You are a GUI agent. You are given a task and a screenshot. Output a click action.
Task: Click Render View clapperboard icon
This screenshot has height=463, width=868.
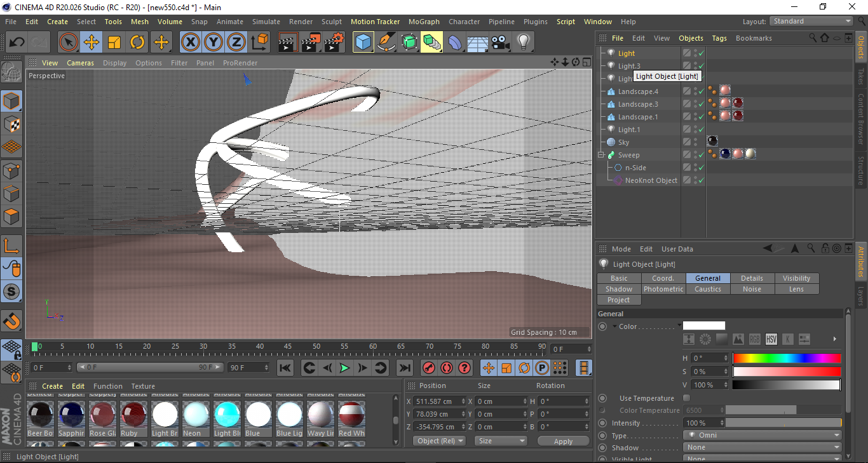[x=288, y=43]
